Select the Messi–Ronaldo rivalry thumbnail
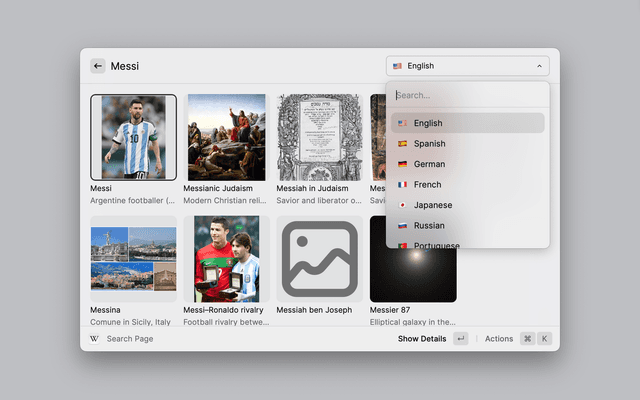Image resolution: width=640 pixels, height=400 pixels. (226, 259)
